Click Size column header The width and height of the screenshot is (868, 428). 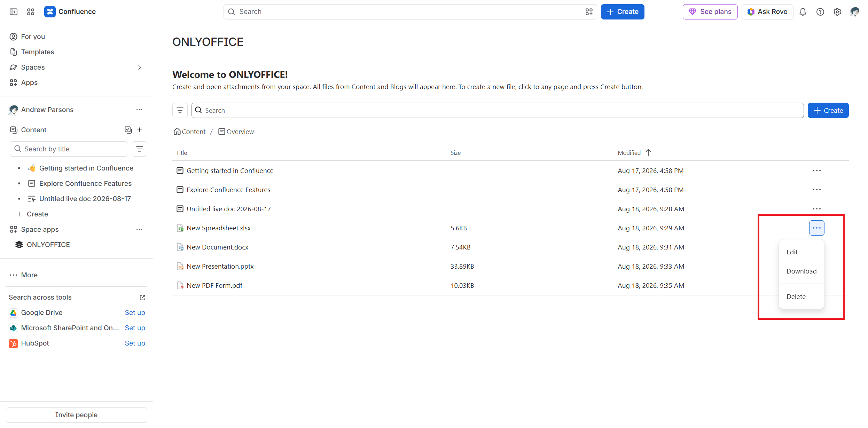pyautogui.click(x=455, y=153)
